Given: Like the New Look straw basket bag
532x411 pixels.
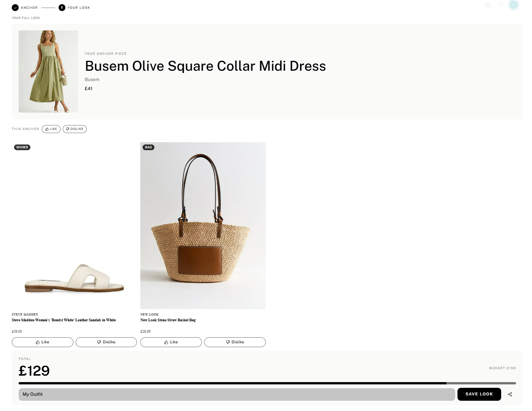Looking at the screenshot, I should click(171, 342).
